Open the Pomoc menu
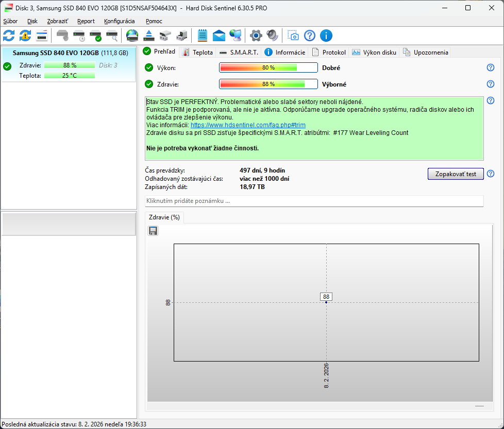 click(x=154, y=21)
